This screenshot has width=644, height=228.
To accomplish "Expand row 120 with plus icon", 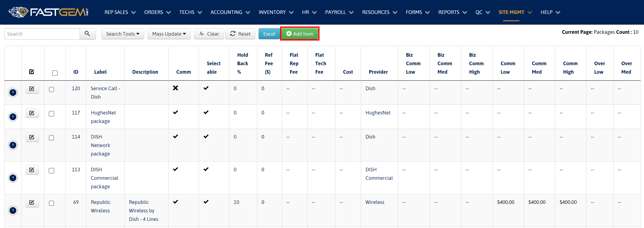I will pyautogui.click(x=13, y=93).
